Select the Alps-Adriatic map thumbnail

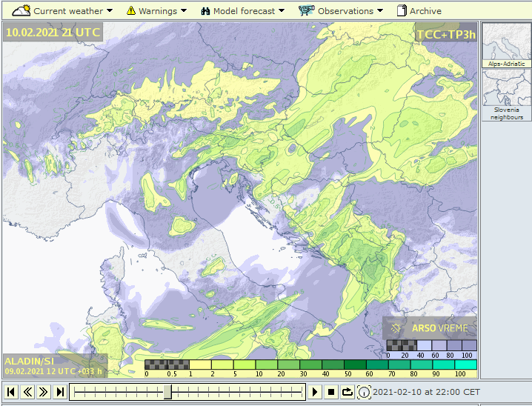(x=507, y=46)
